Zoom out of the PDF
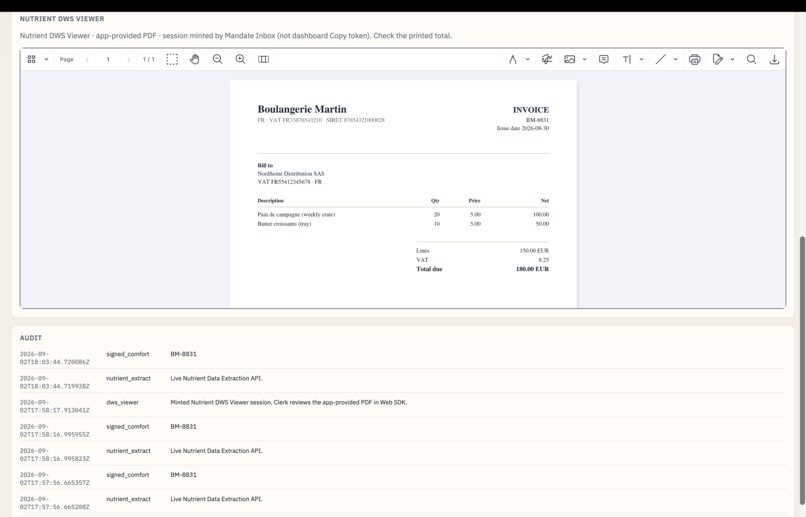Viewport: 806px width, 517px height. [217, 59]
